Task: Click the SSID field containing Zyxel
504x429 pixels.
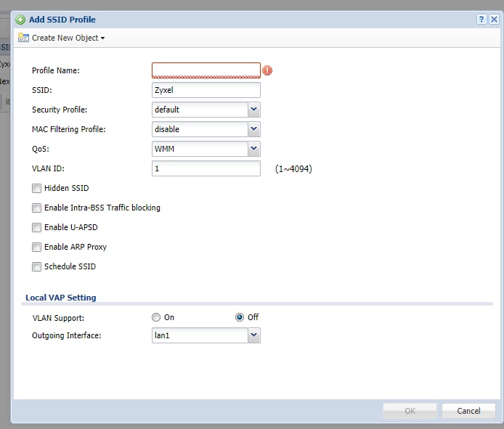Action: tap(206, 90)
